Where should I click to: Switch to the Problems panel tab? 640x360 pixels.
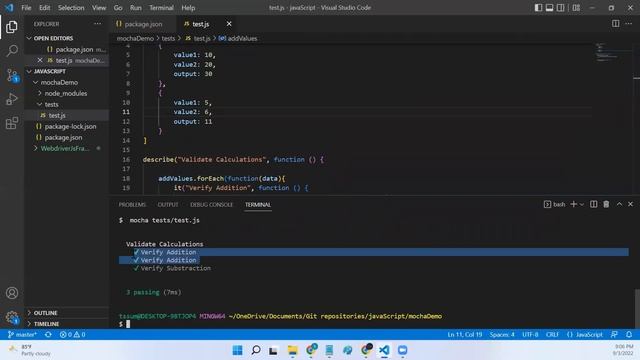click(132, 204)
